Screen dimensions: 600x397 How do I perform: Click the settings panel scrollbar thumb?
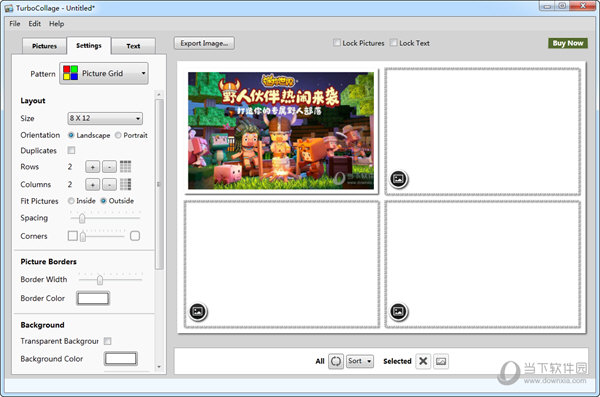pos(159,184)
